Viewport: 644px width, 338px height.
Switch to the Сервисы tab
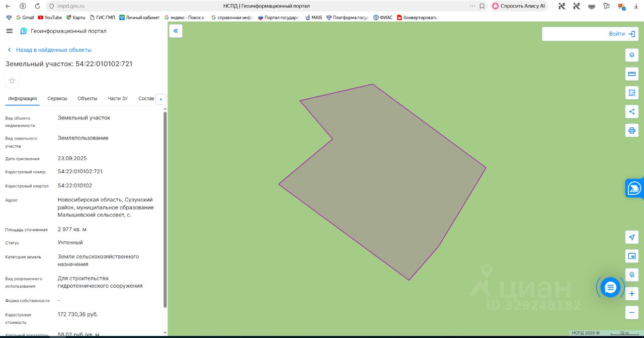click(57, 98)
